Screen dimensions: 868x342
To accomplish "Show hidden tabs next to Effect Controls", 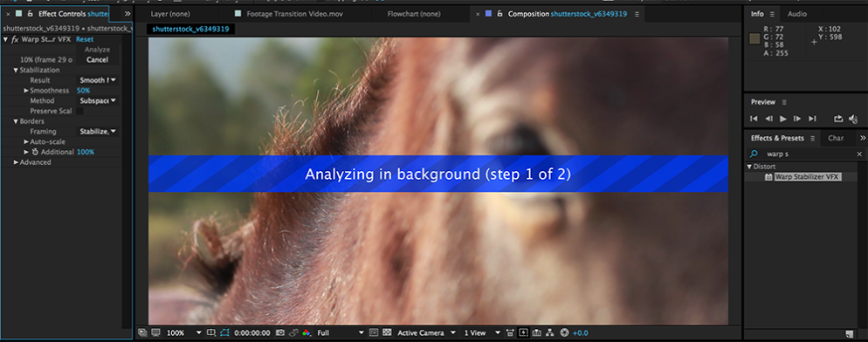I will pos(127,13).
